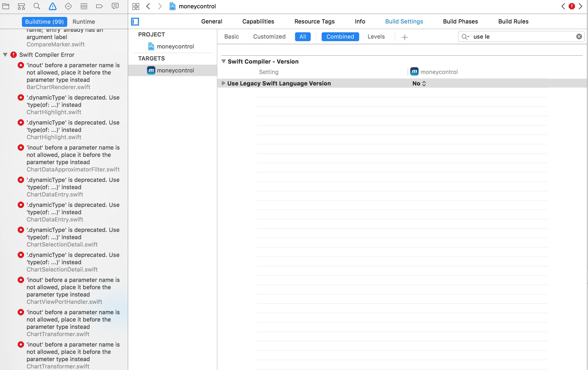Open the No value popup for legacy Swift
The width and height of the screenshot is (588, 370).
(x=419, y=83)
